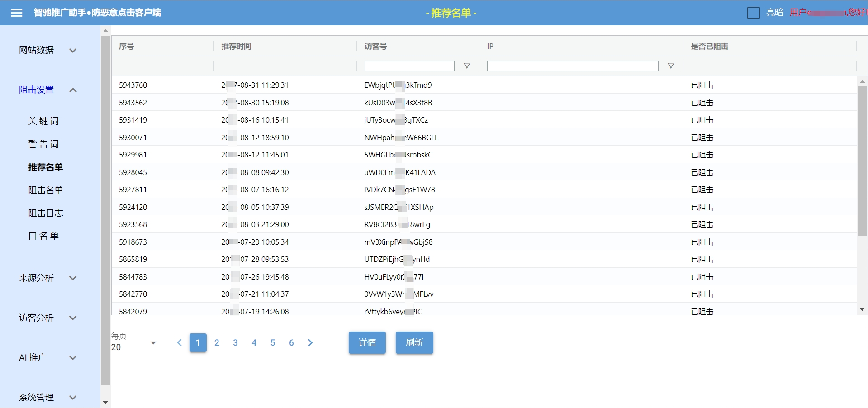Select row with 序号 5943760

[x=484, y=85]
